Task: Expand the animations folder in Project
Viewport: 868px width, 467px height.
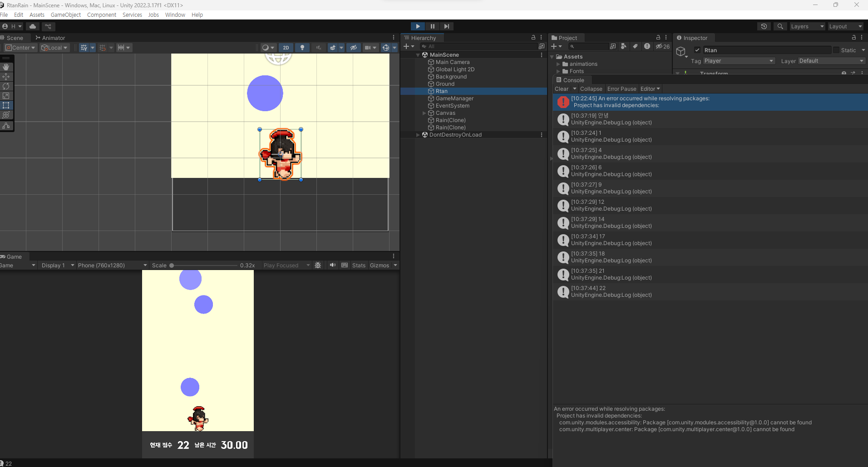Action: point(558,64)
